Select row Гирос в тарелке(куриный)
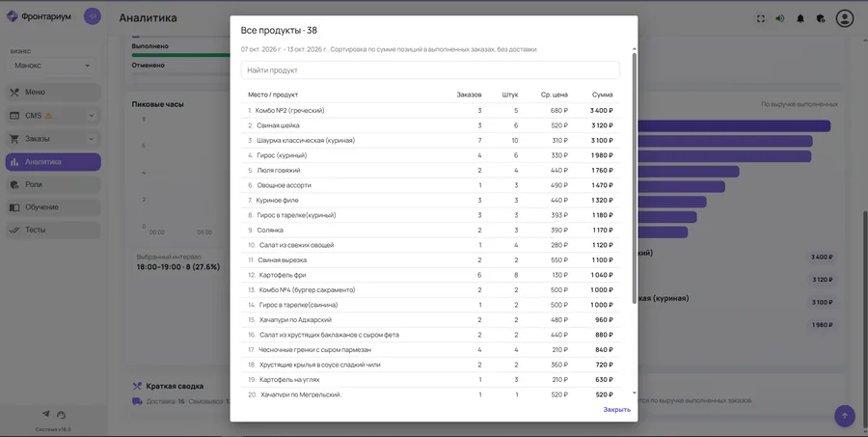This screenshot has height=437, width=868. [x=431, y=215]
